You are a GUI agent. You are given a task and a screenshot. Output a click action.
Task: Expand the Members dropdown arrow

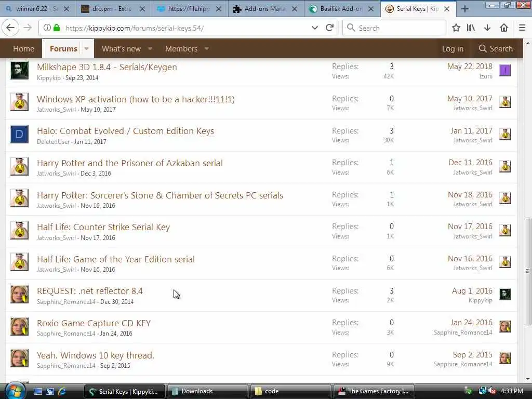point(206,48)
